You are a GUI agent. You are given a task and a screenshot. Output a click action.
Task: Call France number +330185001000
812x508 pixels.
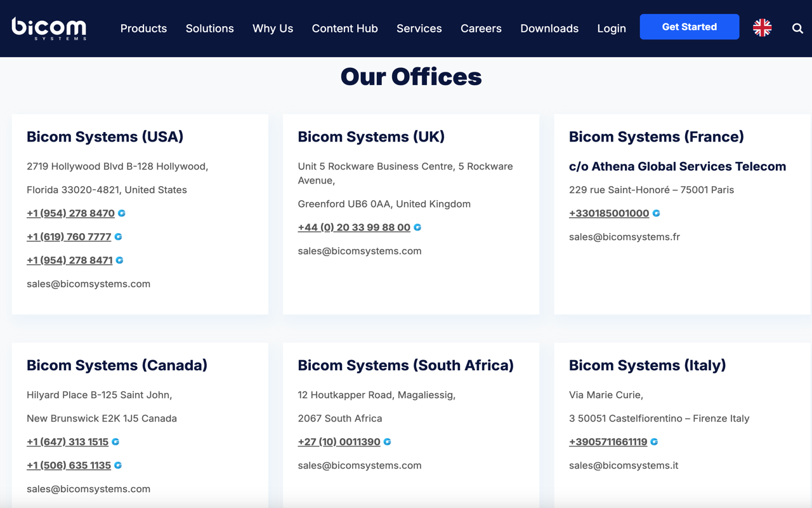click(x=609, y=213)
